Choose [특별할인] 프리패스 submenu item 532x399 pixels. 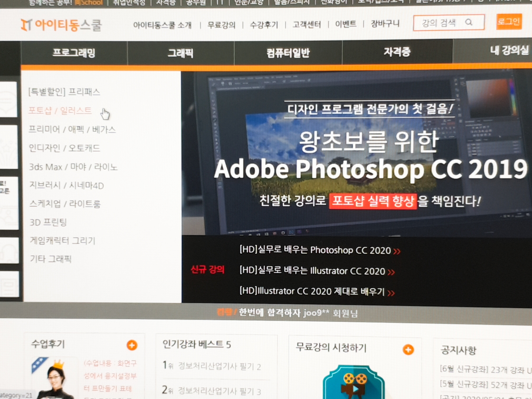[x=64, y=92]
